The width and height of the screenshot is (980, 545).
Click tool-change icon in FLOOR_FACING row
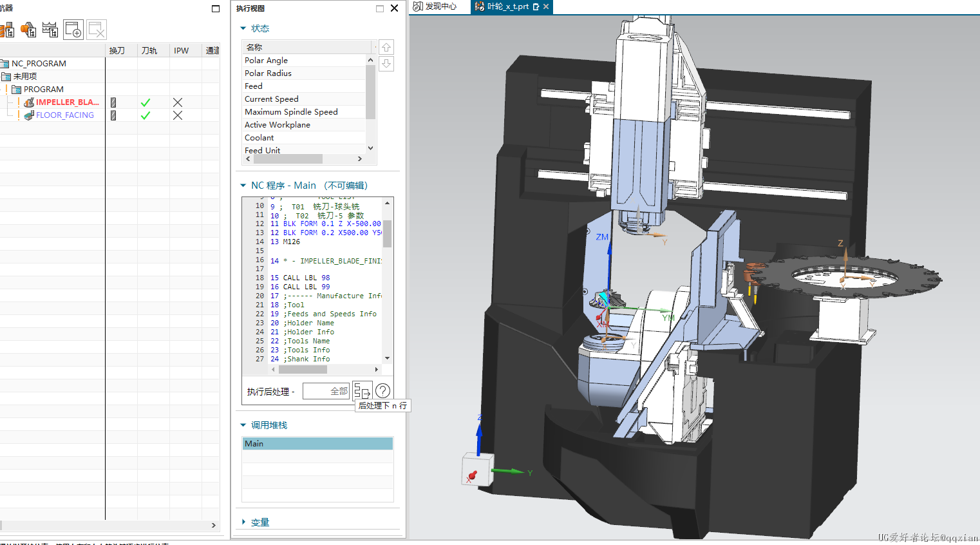(x=113, y=115)
